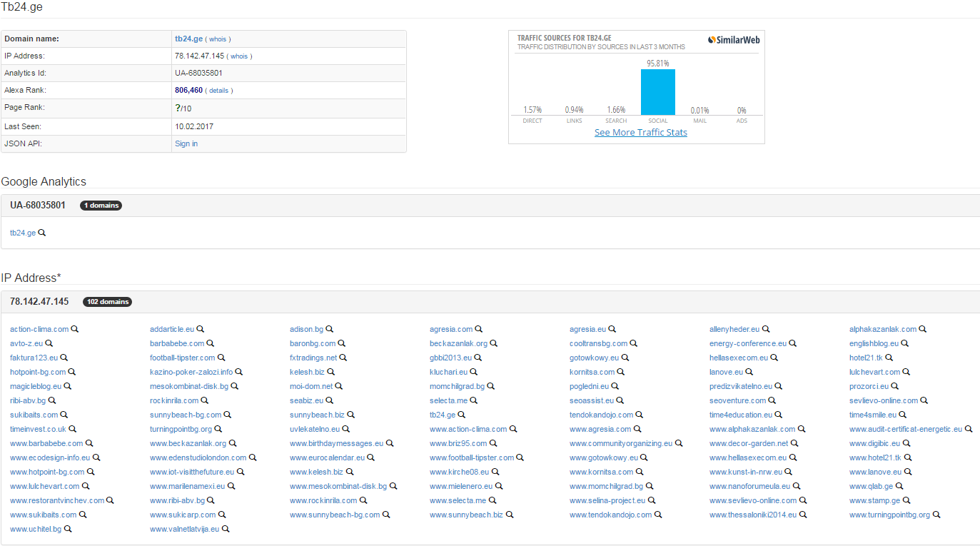Click the search icon beside allenyheder.eu
This screenshot has width=980, height=546.
coord(766,329)
